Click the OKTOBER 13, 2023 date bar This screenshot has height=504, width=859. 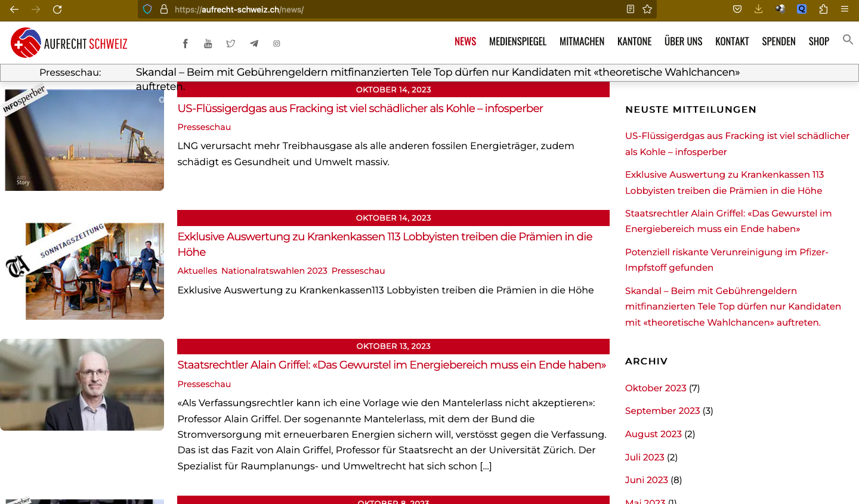(x=393, y=346)
